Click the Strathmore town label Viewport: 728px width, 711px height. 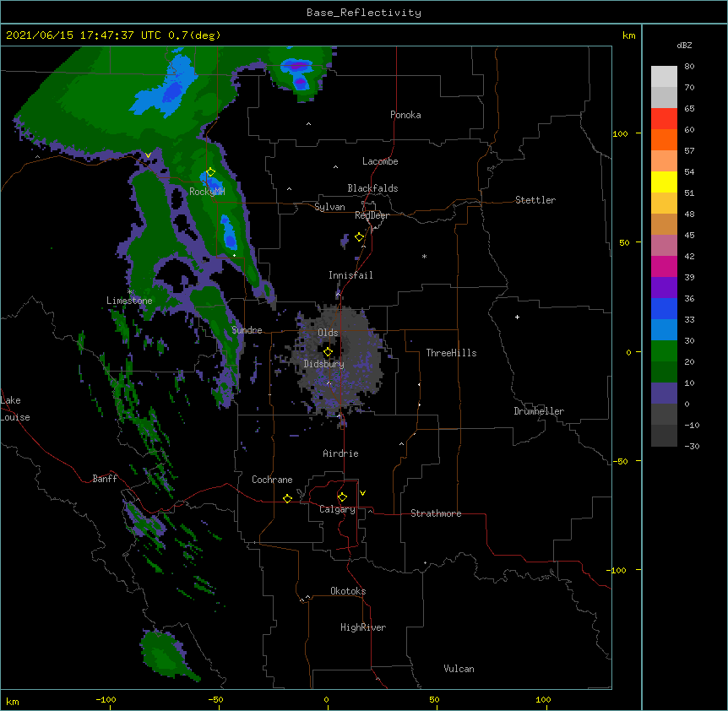point(436,513)
